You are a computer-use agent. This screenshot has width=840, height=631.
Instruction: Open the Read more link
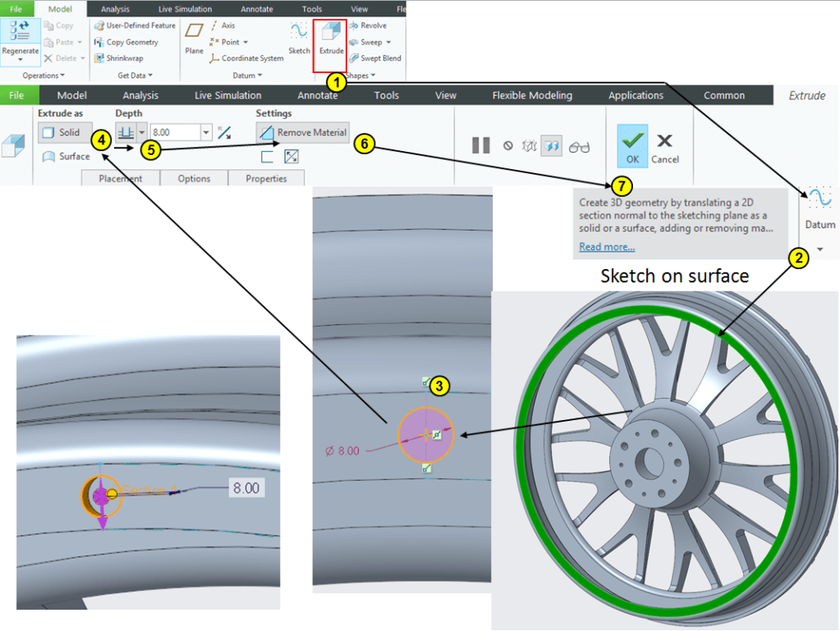pos(606,246)
